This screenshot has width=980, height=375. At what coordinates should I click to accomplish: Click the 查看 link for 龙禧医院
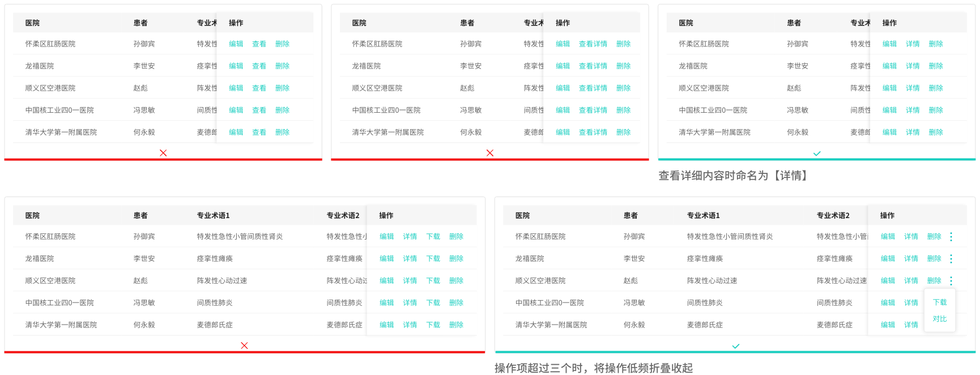(x=259, y=66)
